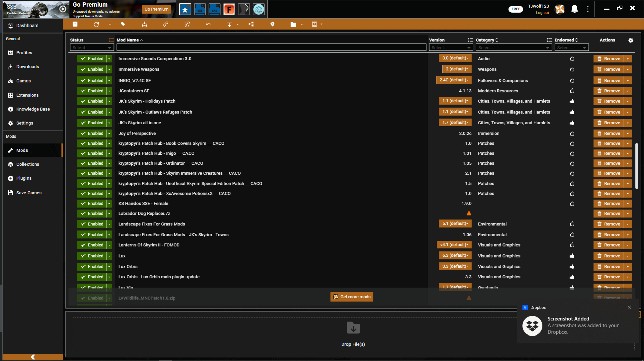Click the folder icon in the toolbar
The image size is (644, 361).
point(293,24)
